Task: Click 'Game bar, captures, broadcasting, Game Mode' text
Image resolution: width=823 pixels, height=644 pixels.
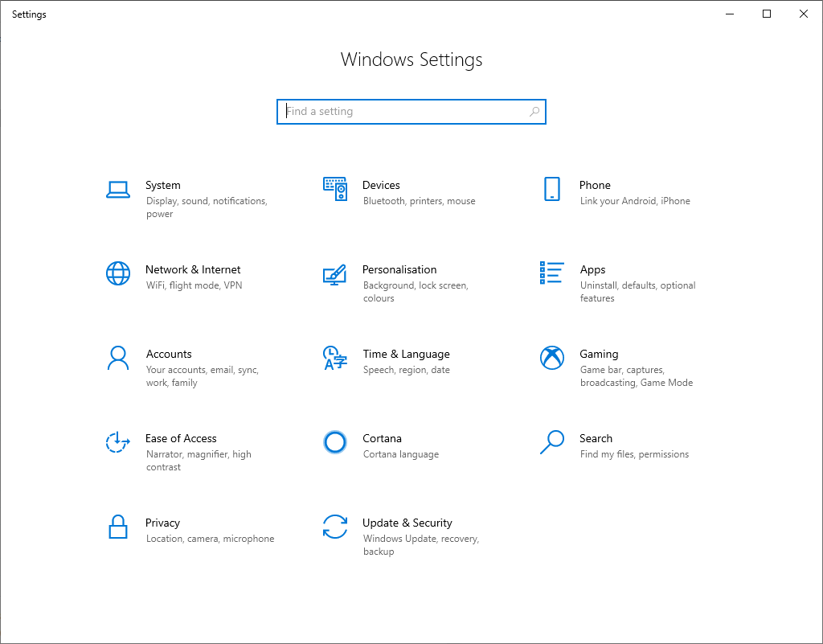Action: [637, 376]
